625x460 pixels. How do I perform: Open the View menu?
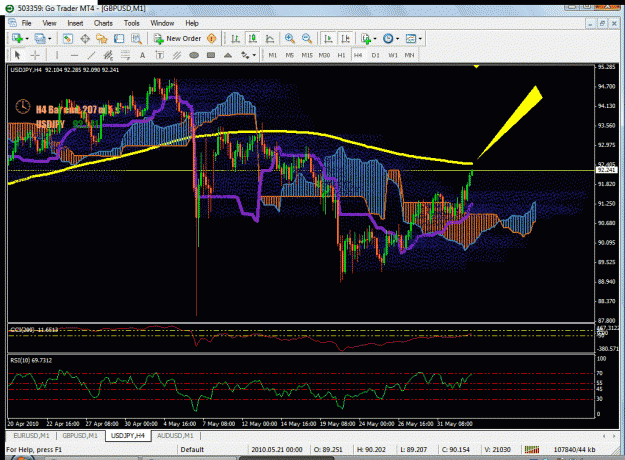(x=49, y=23)
